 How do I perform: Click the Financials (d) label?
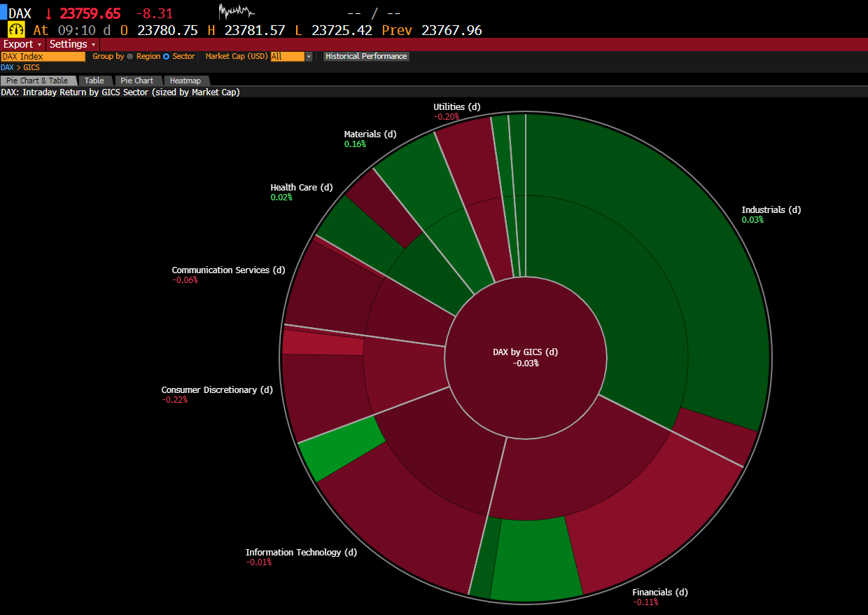pos(660,592)
